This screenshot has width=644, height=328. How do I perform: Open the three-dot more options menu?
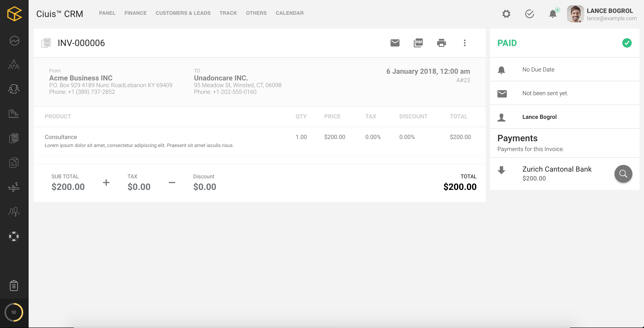click(464, 43)
